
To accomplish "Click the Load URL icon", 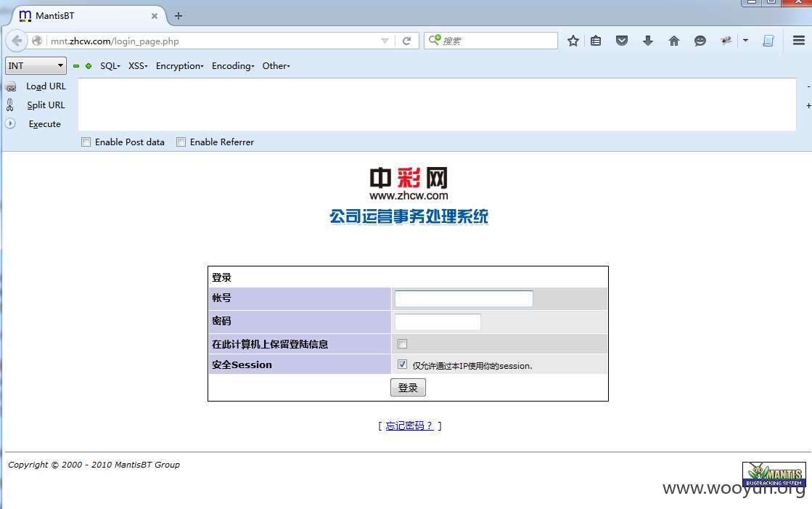I will 11,86.
